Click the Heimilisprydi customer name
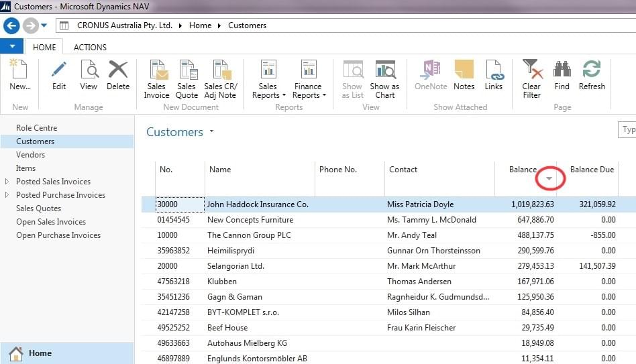This screenshot has height=364, width=636. 231,251
